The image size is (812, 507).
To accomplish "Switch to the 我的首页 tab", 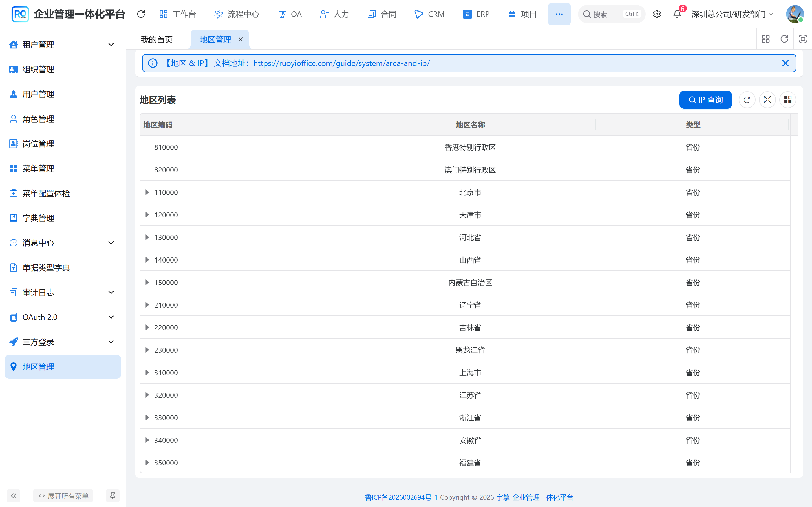I will click(157, 39).
